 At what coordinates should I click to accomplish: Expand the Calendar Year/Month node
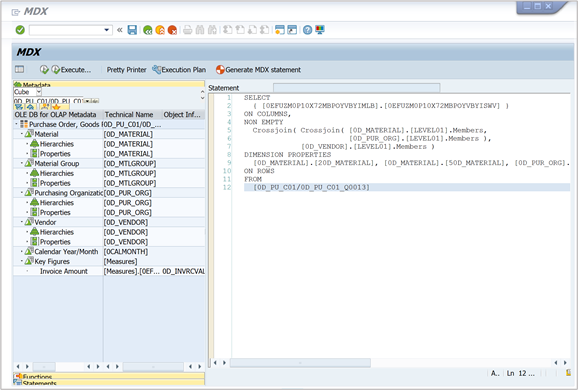22,251
